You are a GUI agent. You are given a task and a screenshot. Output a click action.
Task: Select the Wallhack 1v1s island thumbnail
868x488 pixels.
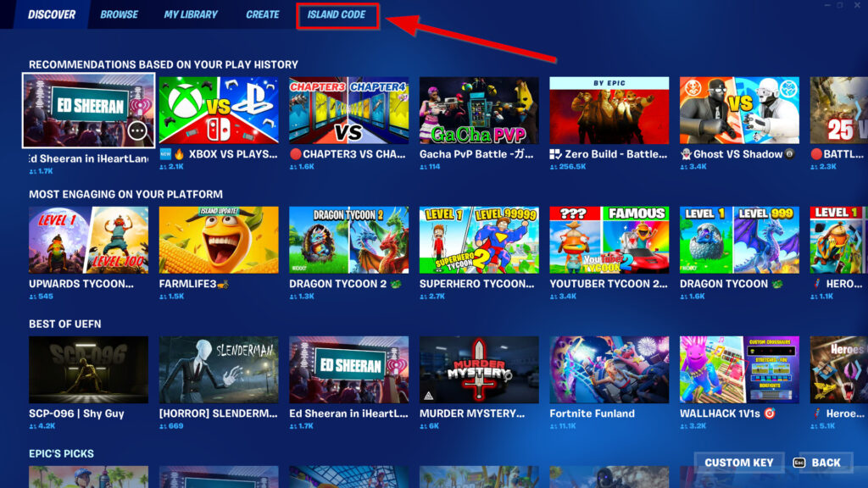coord(739,369)
